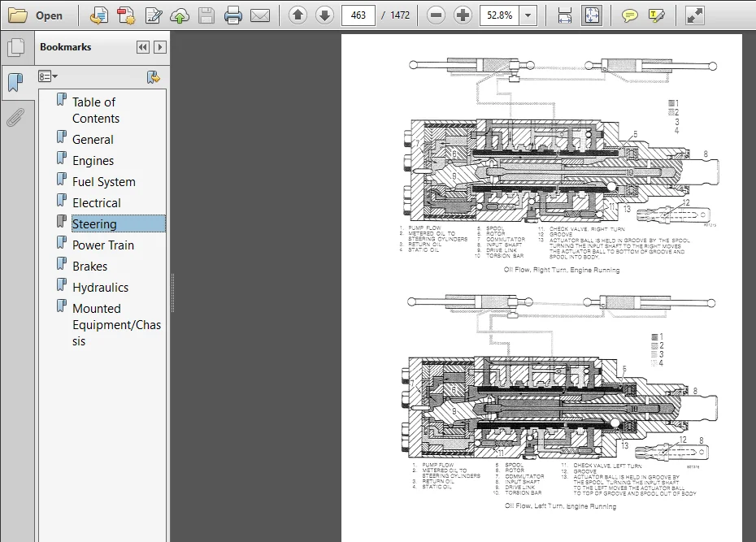The image size is (756, 542).
Task: Click the find current bookmark icon
Action: (x=154, y=77)
